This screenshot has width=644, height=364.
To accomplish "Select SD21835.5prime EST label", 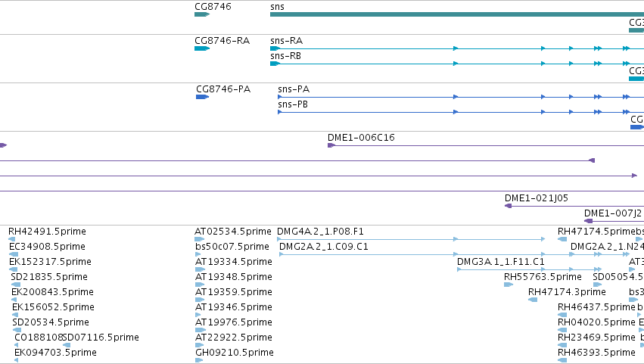I will [x=49, y=277].
